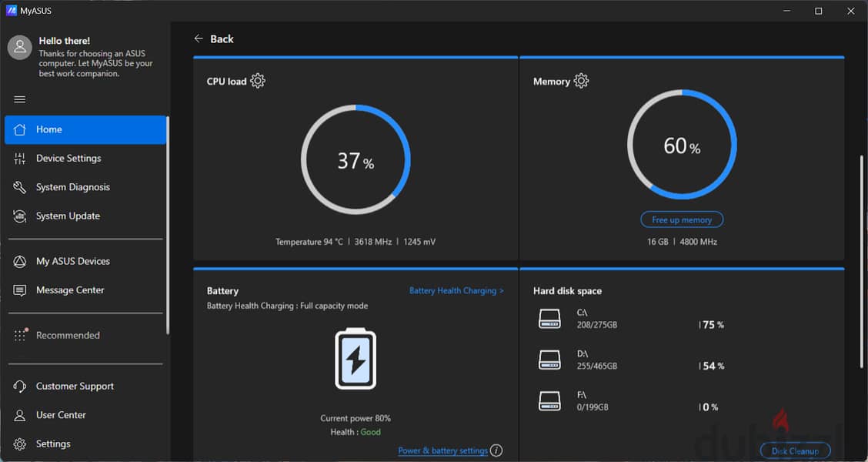Click the 'Health : Good' status
Screen dimensions: 868x462
click(356, 432)
